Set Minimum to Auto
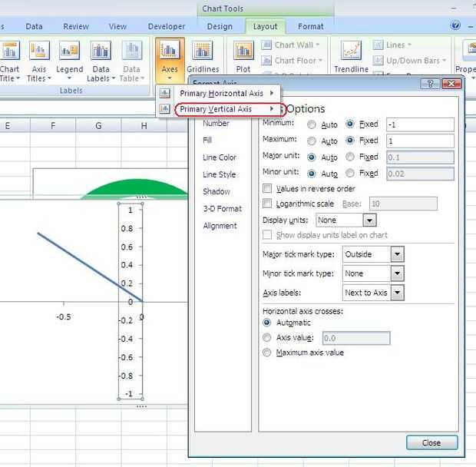The height and width of the screenshot is (467, 476). [312, 124]
